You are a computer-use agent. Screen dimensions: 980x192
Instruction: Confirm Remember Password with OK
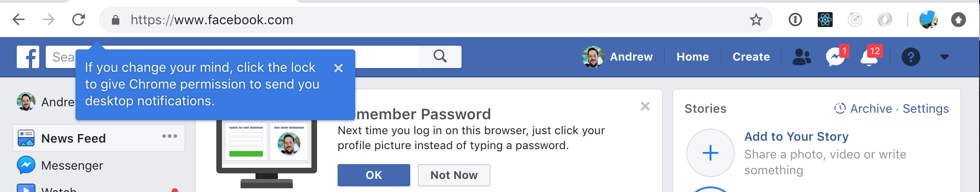tap(374, 175)
